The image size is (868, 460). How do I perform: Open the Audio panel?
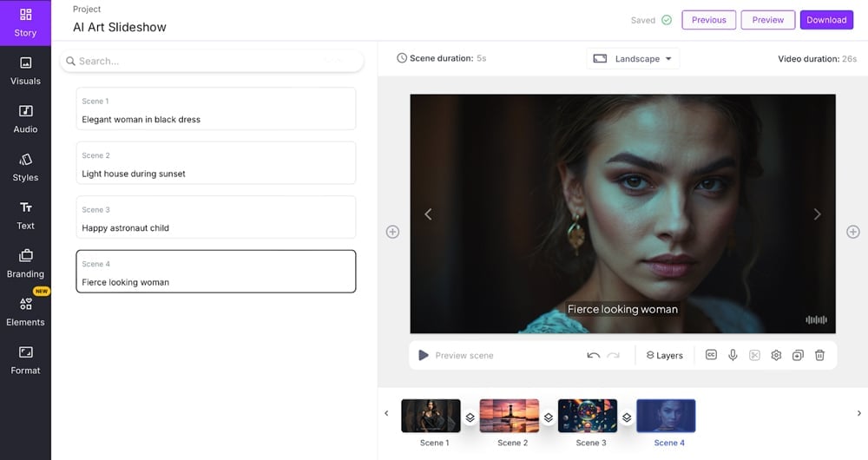click(x=25, y=119)
